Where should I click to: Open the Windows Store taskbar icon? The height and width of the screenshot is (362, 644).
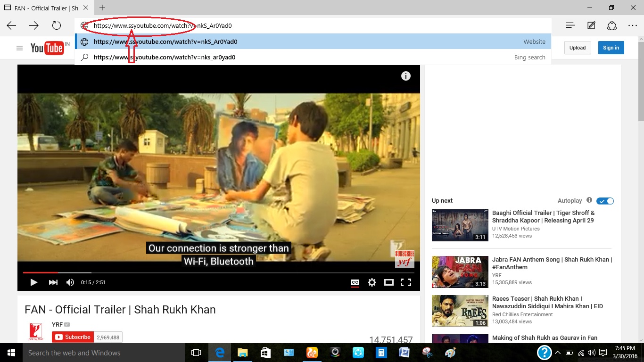tap(265, 353)
